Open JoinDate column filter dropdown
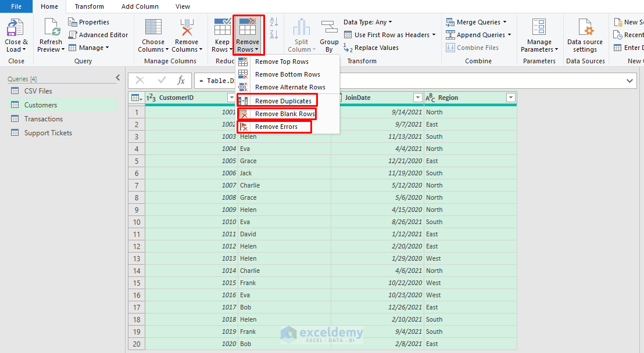 pos(418,98)
